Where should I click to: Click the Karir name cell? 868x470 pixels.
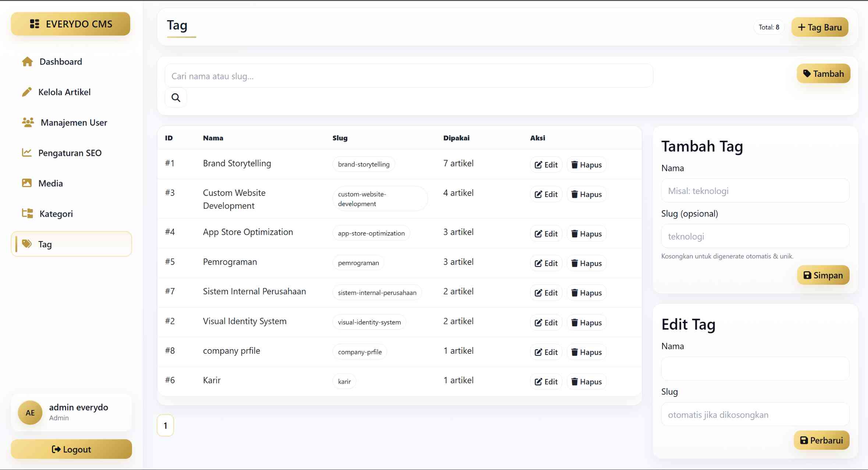coord(212,380)
